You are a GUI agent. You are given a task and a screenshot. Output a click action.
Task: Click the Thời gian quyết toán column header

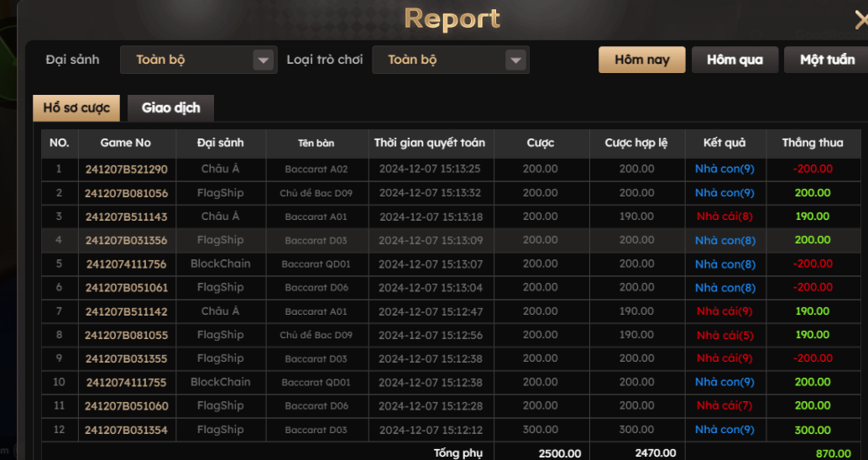coord(429,143)
